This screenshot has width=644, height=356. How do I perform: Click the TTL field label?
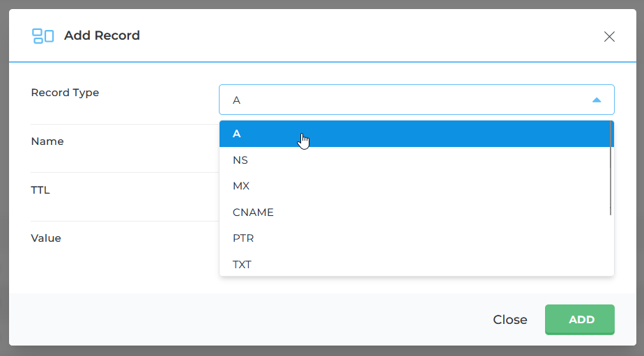40,189
